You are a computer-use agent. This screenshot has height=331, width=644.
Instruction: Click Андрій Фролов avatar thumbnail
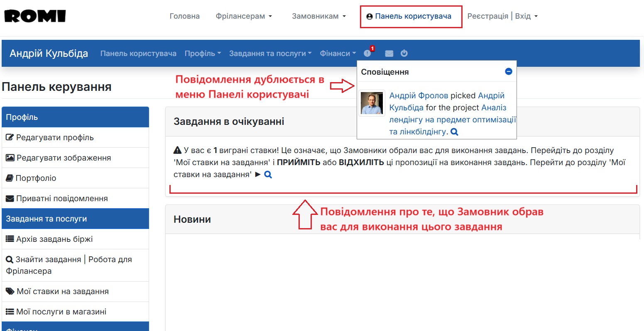(372, 103)
